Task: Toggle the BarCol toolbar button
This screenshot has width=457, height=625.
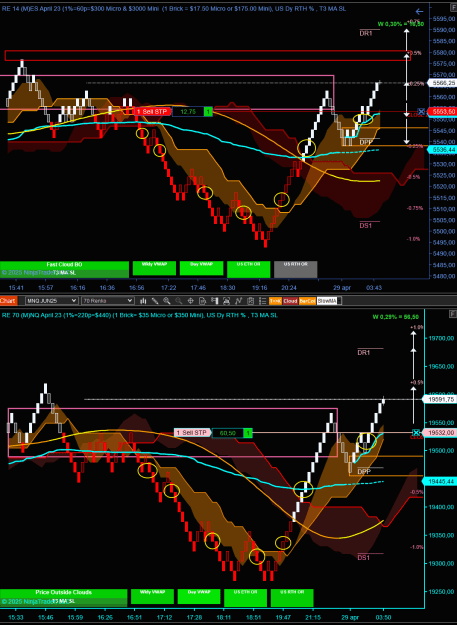Action: point(307,301)
